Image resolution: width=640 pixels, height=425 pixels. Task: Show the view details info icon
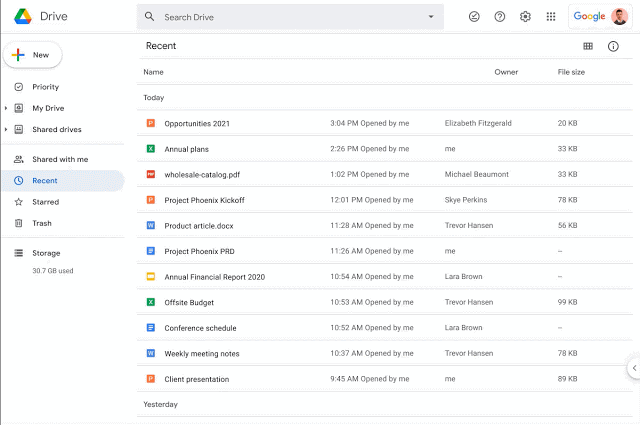(613, 46)
